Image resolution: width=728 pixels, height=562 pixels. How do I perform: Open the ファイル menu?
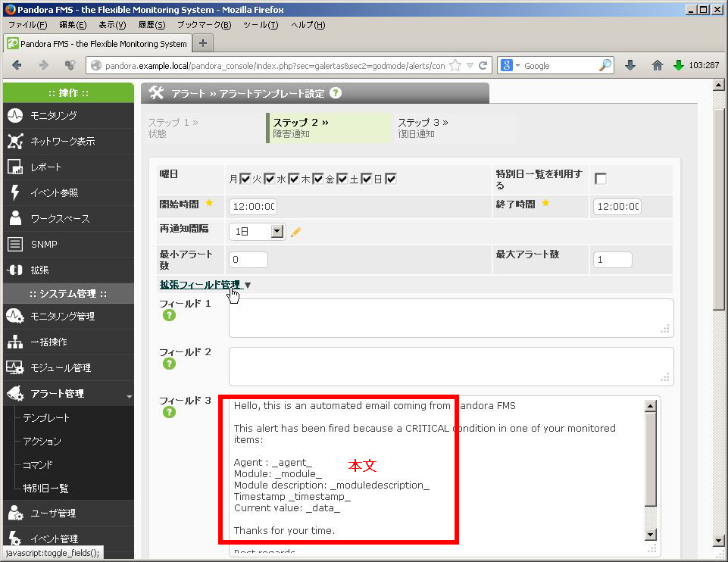tap(28, 25)
